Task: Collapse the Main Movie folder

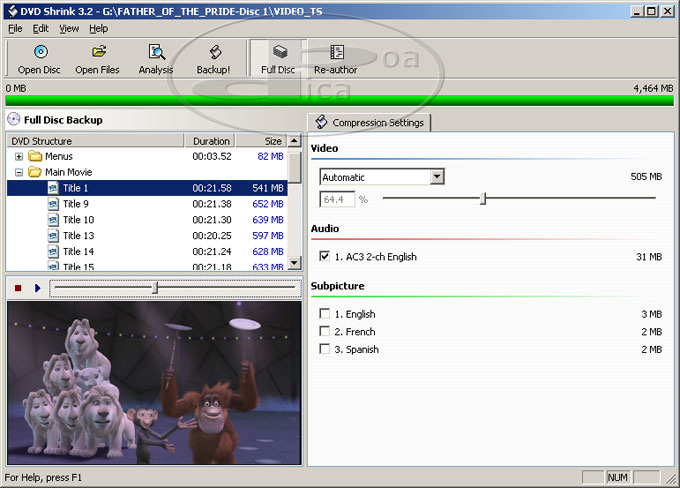Action: click(19, 172)
